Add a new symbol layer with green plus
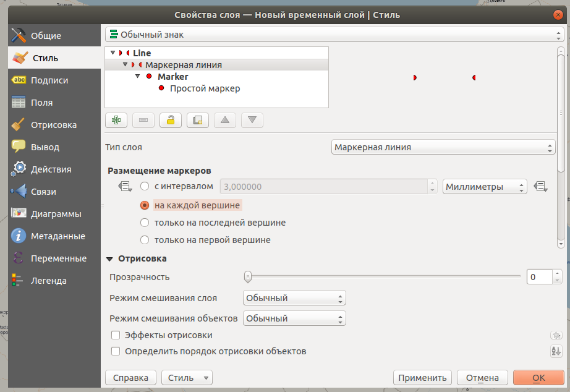This screenshot has width=570, height=392. point(116,120)
